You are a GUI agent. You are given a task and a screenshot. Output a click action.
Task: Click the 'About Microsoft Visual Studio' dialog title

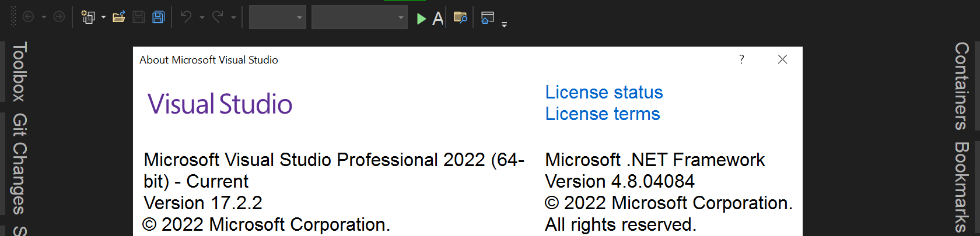pyautogui.click(x=209, y=60)
